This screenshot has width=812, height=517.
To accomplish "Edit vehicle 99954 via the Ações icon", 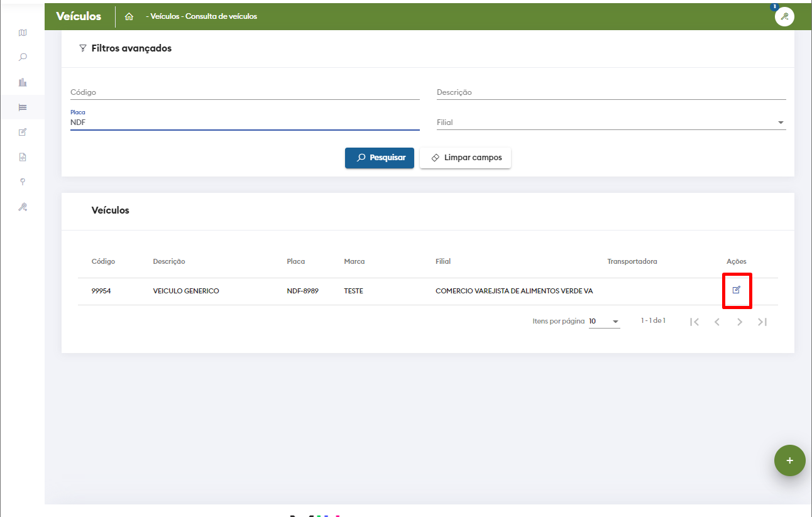I will tap(737, 290).
